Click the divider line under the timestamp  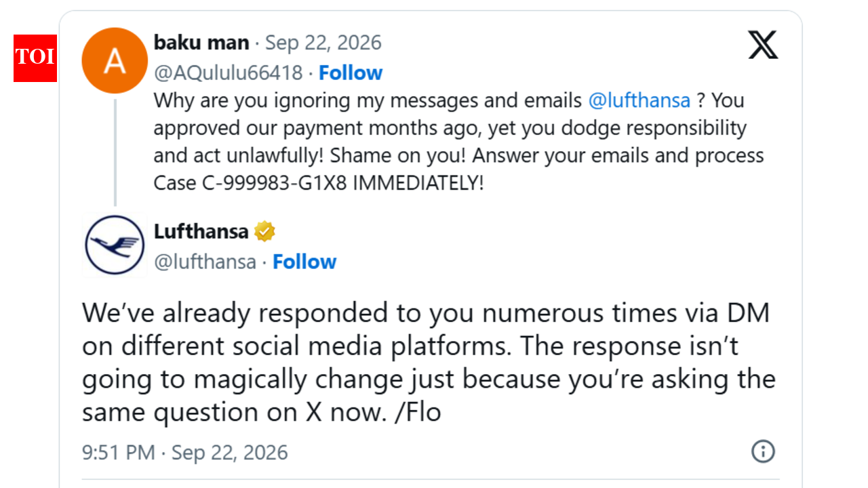click(x=431, y=479)
